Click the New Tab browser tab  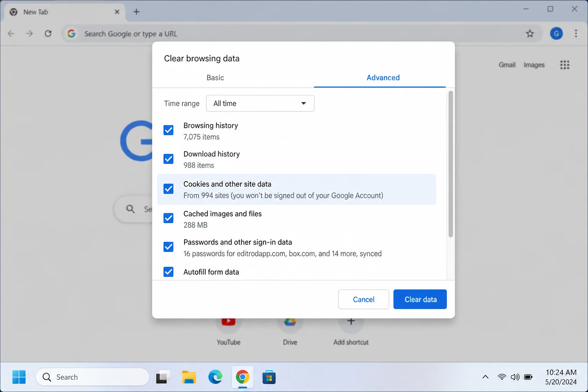[x=65, y=12]
